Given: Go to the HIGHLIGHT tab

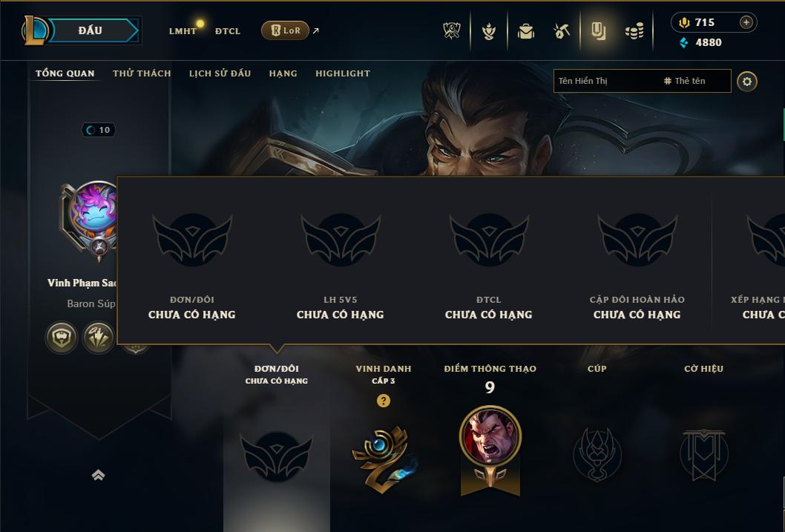Looking at the screenshot, I should click(x=343, y=73).
